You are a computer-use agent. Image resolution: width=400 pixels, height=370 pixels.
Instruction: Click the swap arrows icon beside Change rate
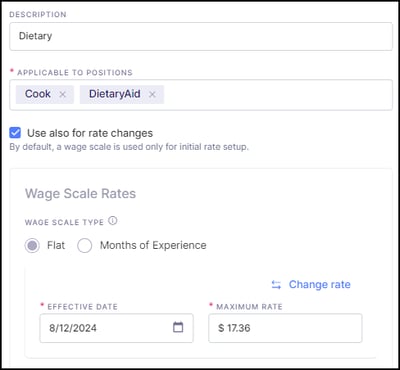coord(276,285)
